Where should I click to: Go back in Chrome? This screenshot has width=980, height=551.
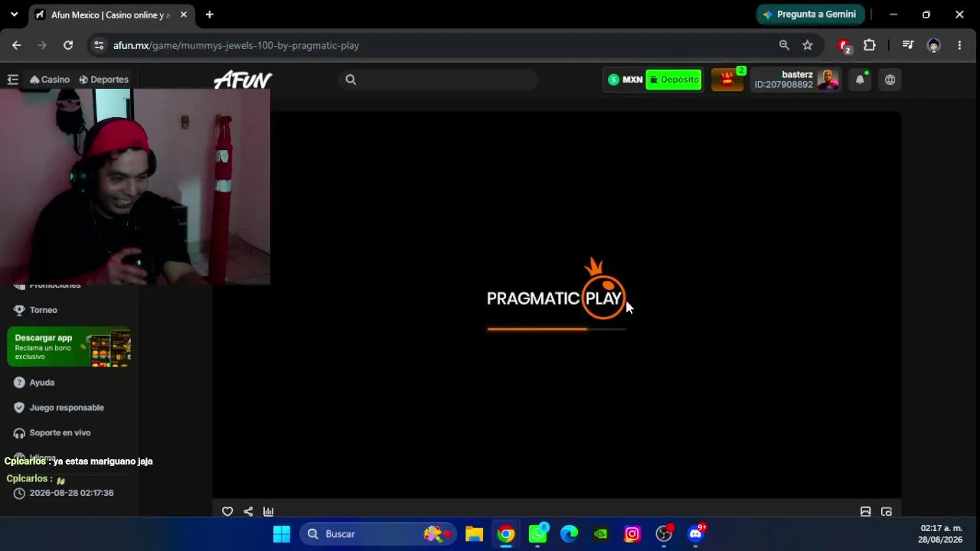point(17,45)
